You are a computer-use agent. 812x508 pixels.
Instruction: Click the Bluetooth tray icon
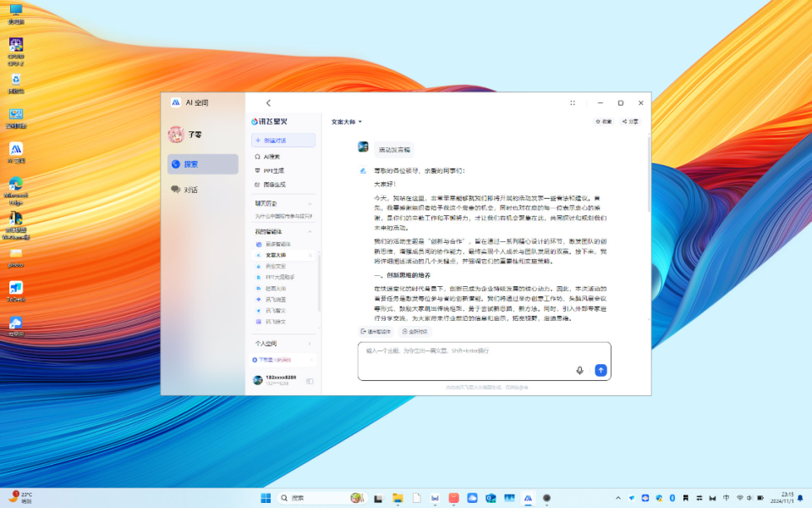click(672, 498)
